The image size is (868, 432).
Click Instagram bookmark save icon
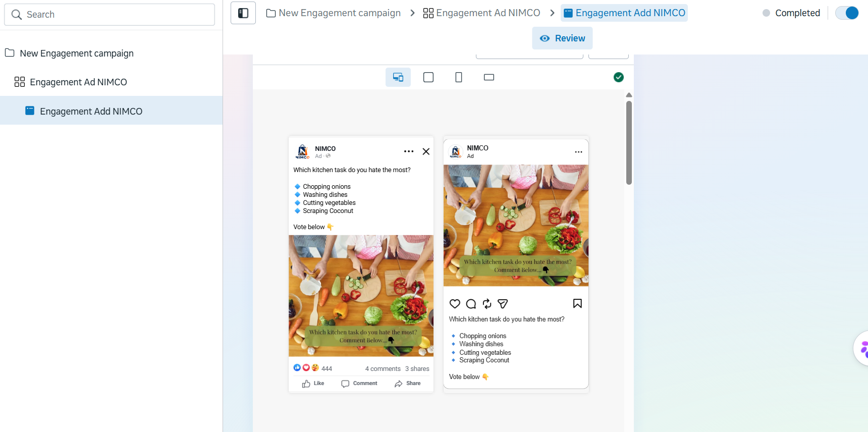tap(577, 303)
